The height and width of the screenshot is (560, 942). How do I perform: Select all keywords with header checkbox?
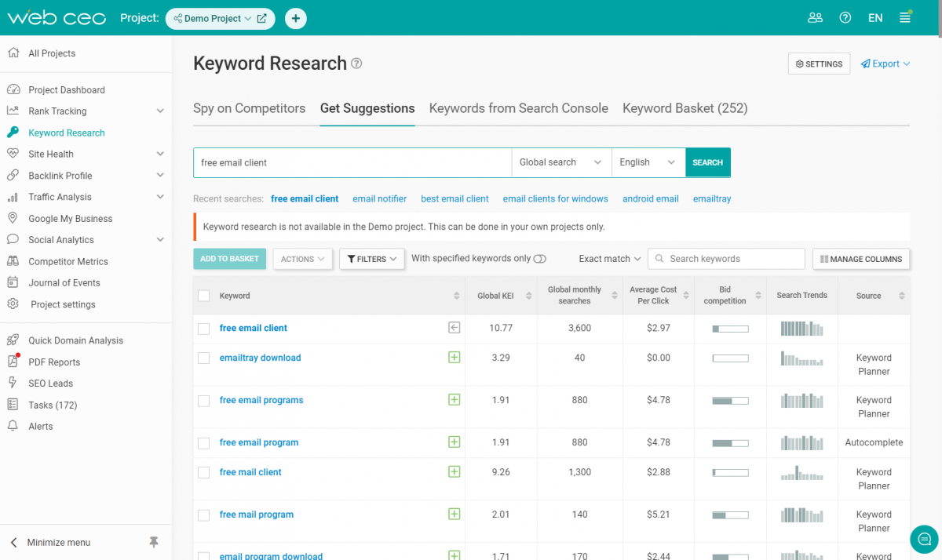(x=204, y=296)
